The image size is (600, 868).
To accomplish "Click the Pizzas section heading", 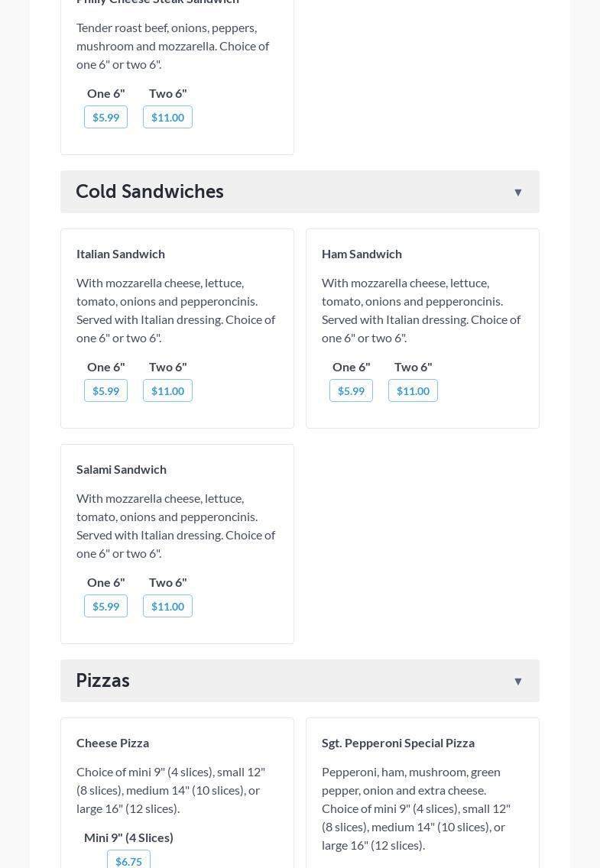I will [103, 681].
